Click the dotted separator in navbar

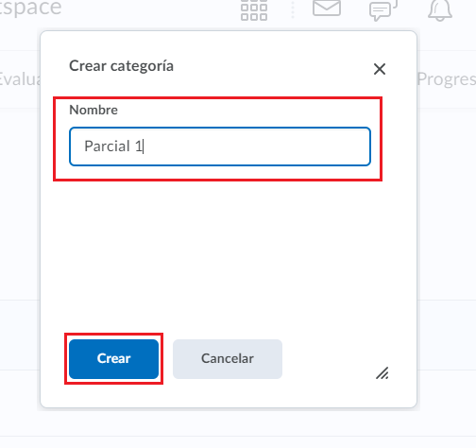[293, 9]
